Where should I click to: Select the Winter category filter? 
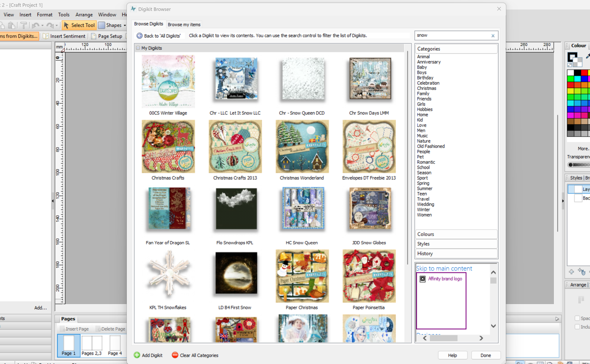[424, 210]
